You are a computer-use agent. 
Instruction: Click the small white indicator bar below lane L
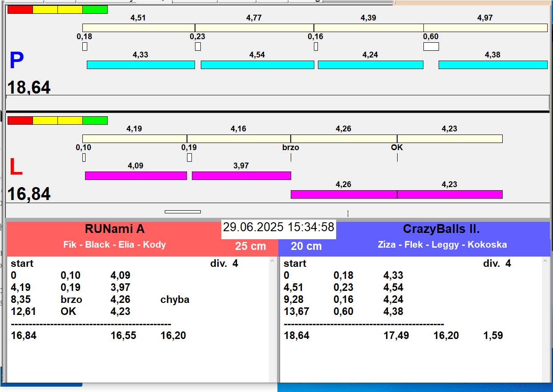(x=183, y=212)
